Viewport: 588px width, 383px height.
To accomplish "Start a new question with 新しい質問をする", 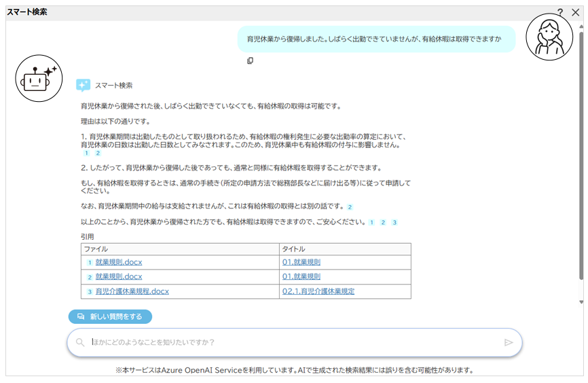I will click(110, 316).
